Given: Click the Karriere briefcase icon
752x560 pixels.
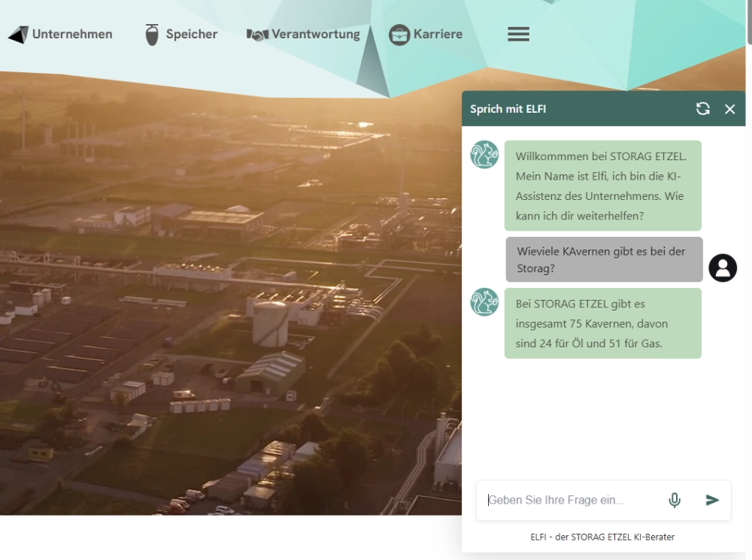Looking at the screenshot, I should (399, 35).
